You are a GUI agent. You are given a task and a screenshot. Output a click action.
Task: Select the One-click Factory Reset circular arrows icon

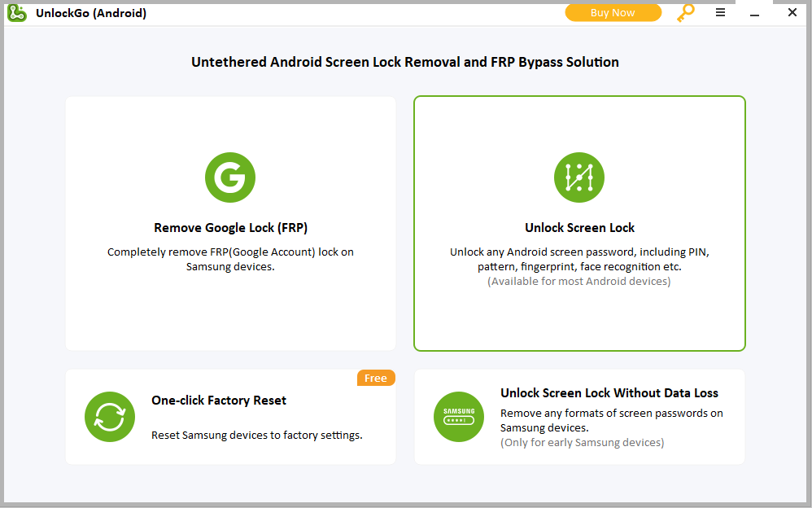pyautogui.click(x=110, y=417)
